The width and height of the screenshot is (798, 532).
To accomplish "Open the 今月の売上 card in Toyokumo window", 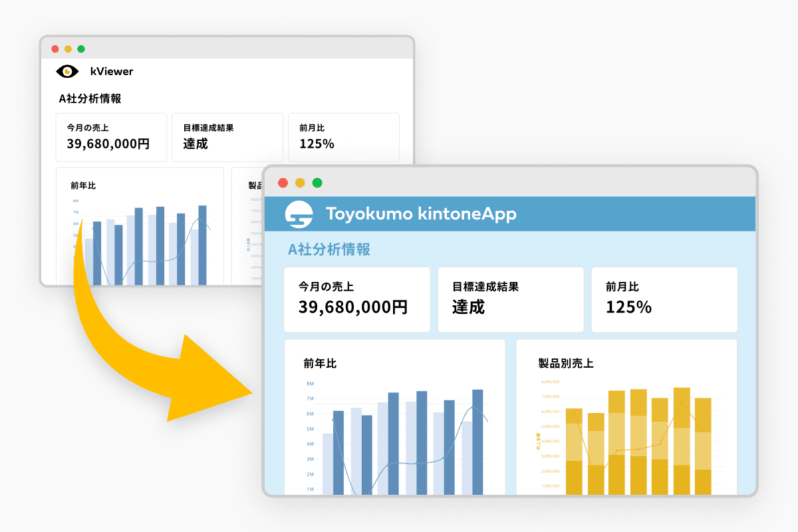I will [356, 299].
